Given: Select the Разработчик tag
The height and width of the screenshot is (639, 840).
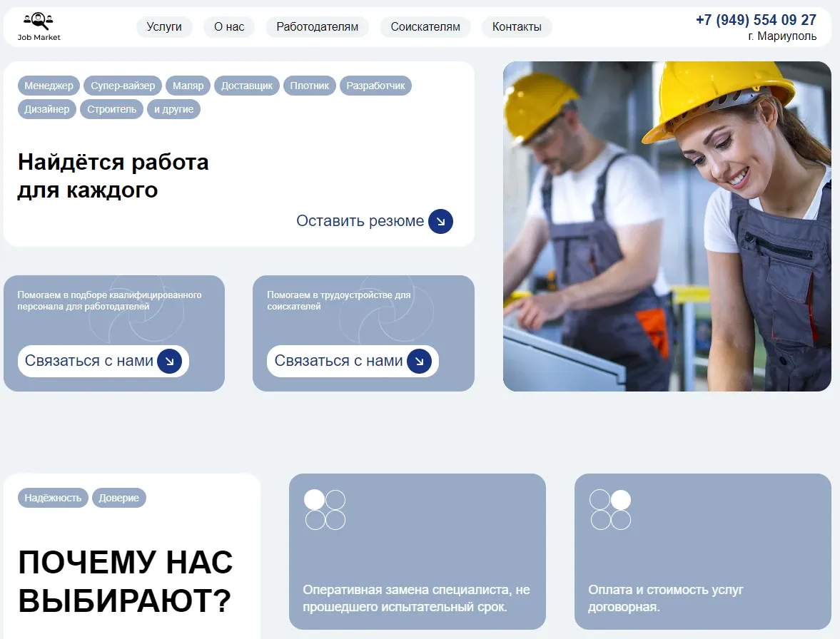Looking at the screenshot, I should 375,86.
